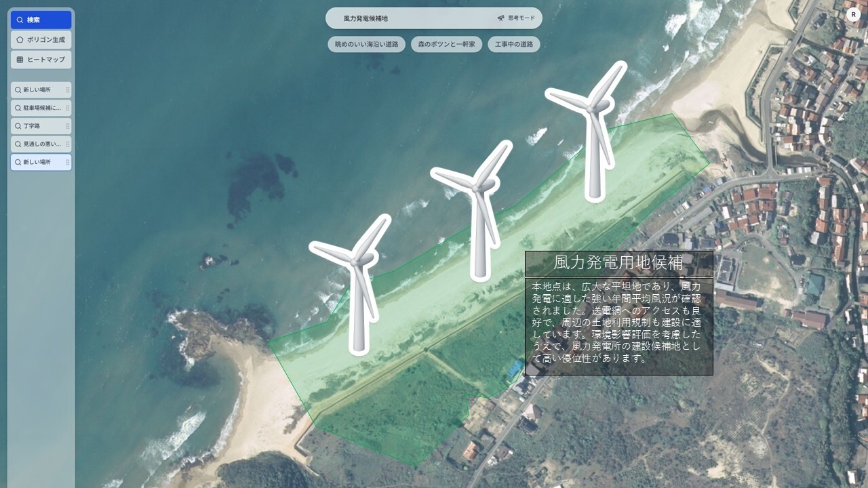Click the 工事中の道路 suggestion chip
The width and height of the screenshot is (868, 488).
(513, 43)
